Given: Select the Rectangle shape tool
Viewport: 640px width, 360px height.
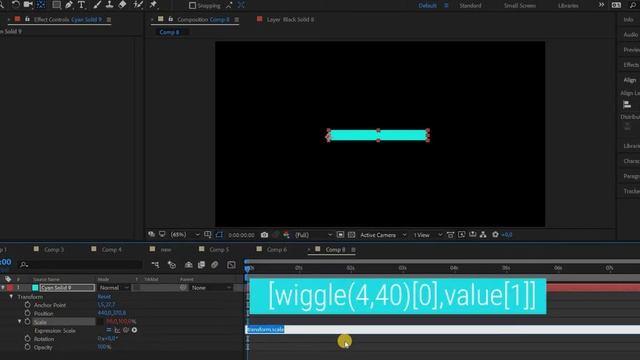Looking at the screenshot, I should tap(56, 5).
